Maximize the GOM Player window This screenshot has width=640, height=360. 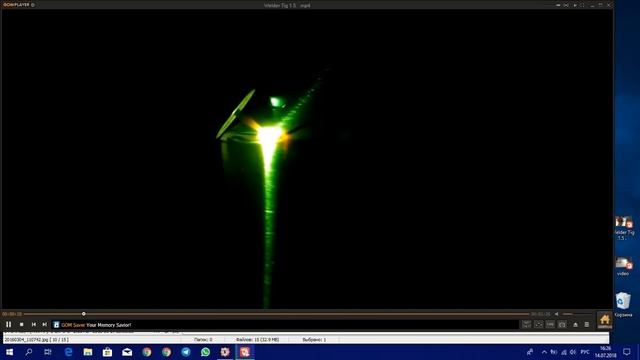pos(600,5)
